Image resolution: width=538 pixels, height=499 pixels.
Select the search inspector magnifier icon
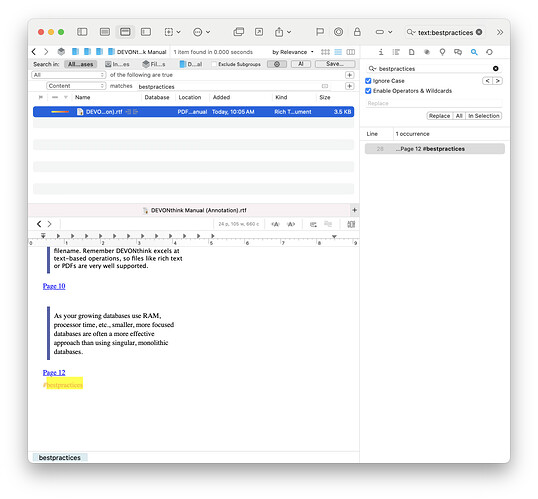point(474,52)
